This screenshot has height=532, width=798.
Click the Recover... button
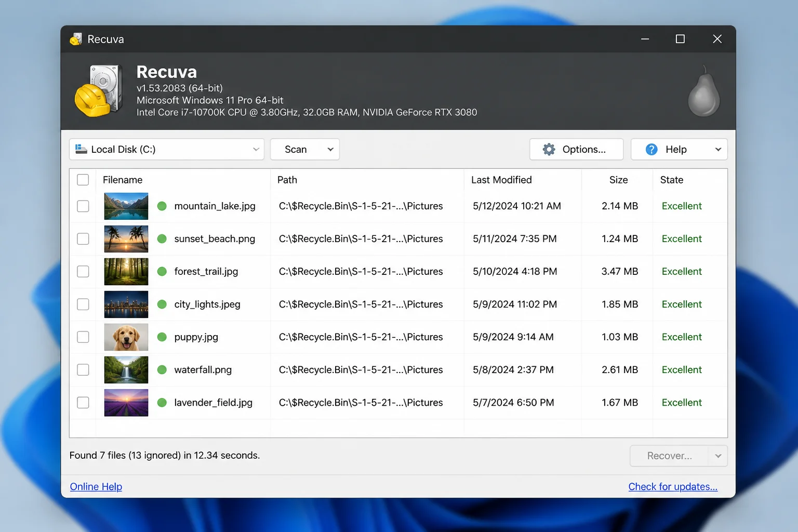(x=669, y=456)
